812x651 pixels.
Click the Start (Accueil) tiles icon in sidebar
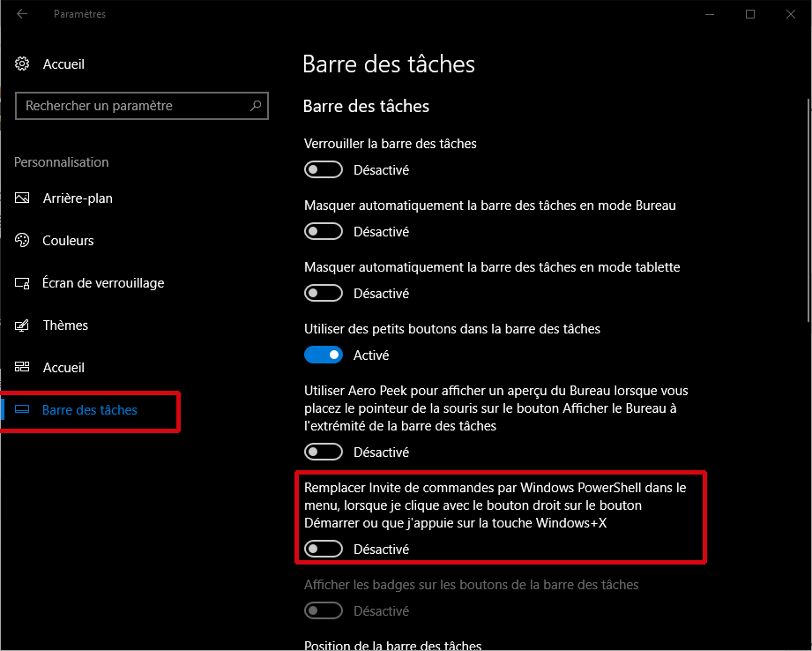pos(24,368)
